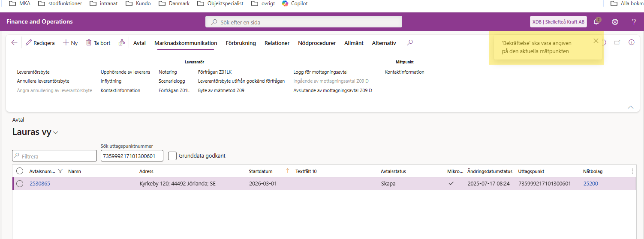Click the hierarchy icon next to Ta bort

[x=122, y=43]
